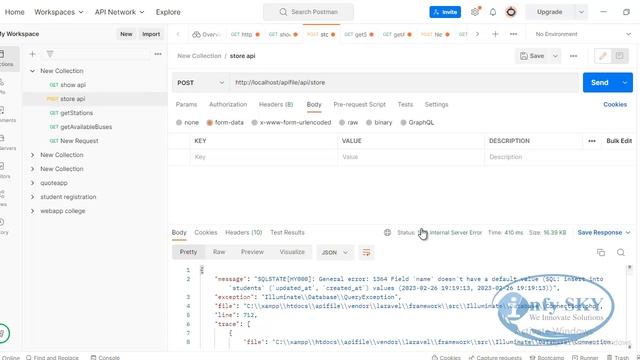640x360 pixels.
Task: Select the binary body type
Action: (x=369, y=122)
